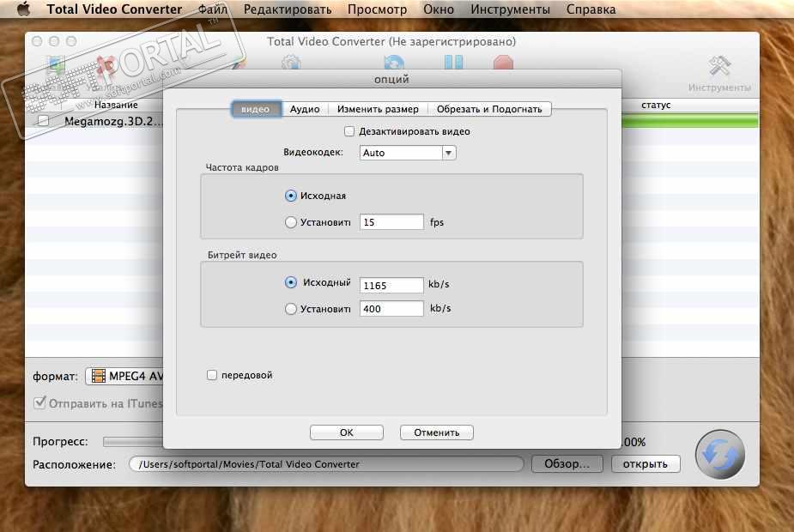Click the bitrate field showing 400

(x=391, y=309)
